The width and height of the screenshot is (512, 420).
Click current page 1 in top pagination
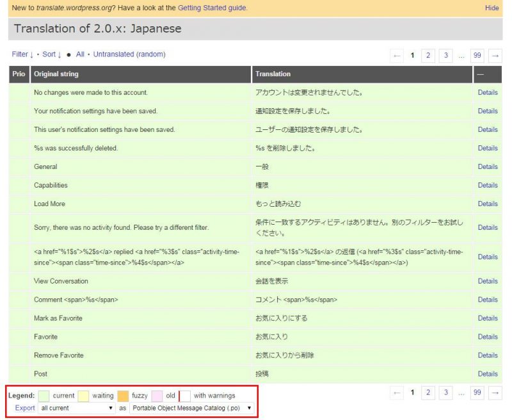[412, 55]
